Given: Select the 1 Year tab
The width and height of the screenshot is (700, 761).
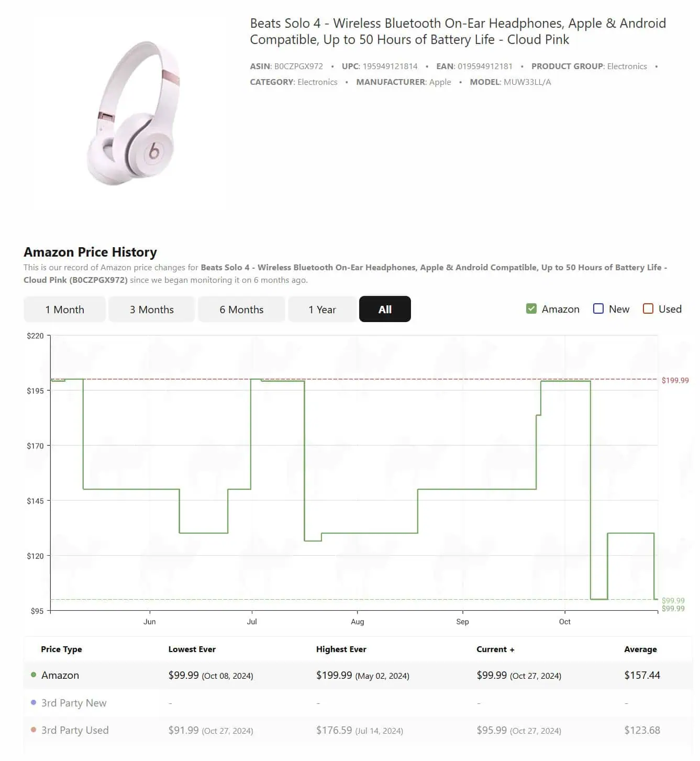Looking at the screenshot, I should pyautogui.click(x=322, y=310).
